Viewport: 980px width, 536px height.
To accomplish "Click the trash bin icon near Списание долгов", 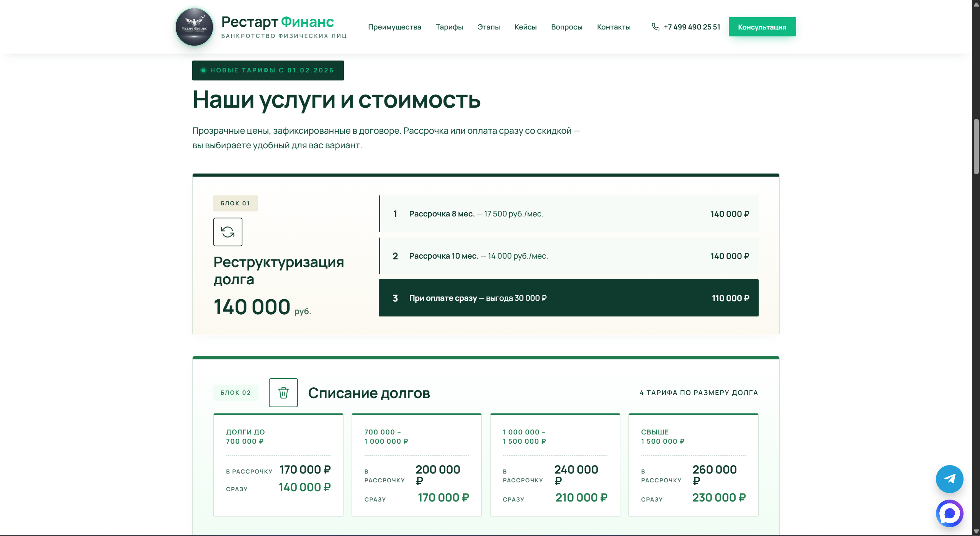I will [283, 392].
